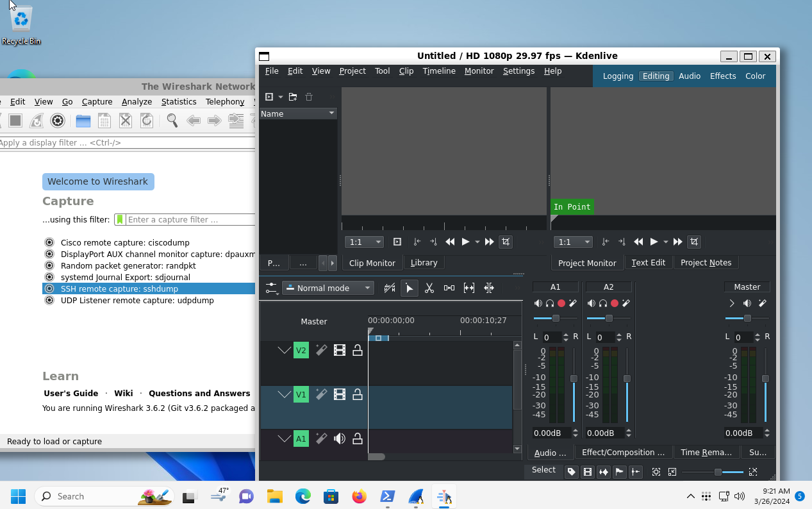The height and width of the screenshot is (509, 812).
Task: Switch to the Library tab
Action: (424, 263)
